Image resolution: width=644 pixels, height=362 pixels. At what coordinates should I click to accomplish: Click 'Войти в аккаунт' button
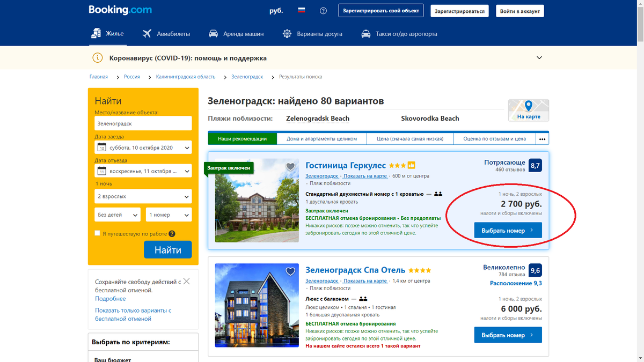click(520, 11)
